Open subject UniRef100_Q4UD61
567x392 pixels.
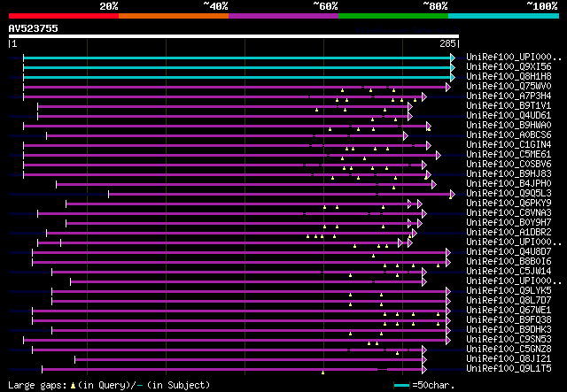(x=509, y=116)
